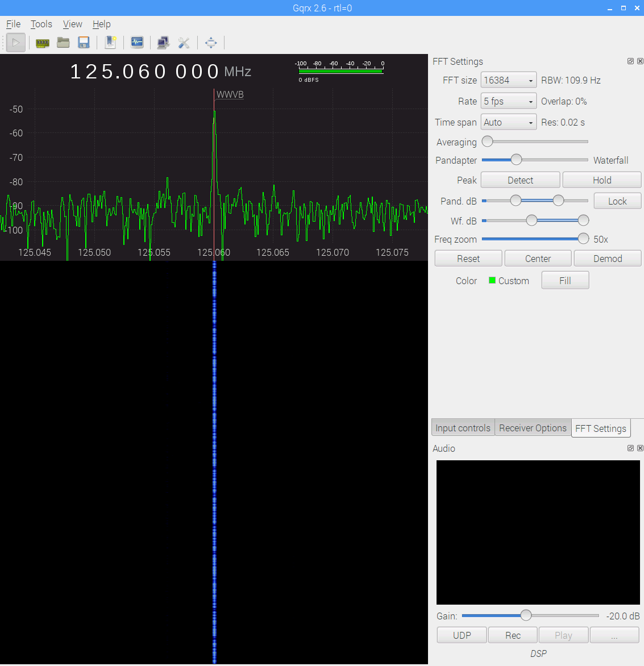This screenshot has height=666, width=644.
Task: Open the Time span dropdown
Action: (508, 123)
